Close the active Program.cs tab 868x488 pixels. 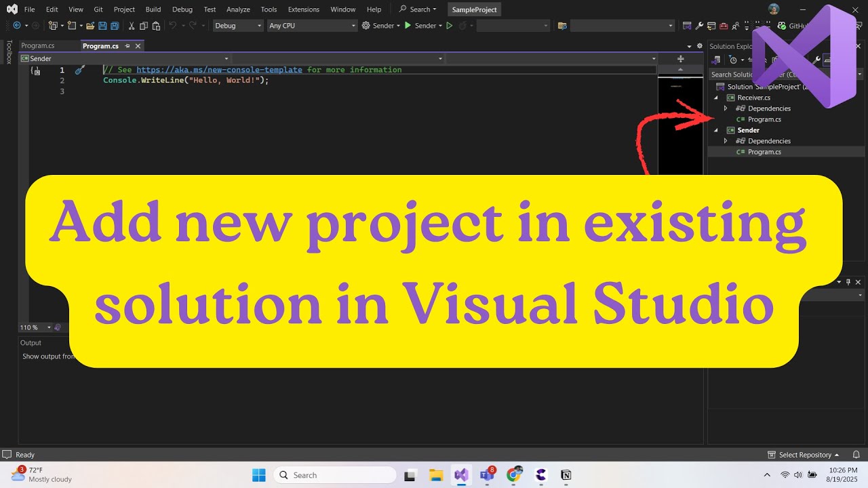tap(138, 46)
